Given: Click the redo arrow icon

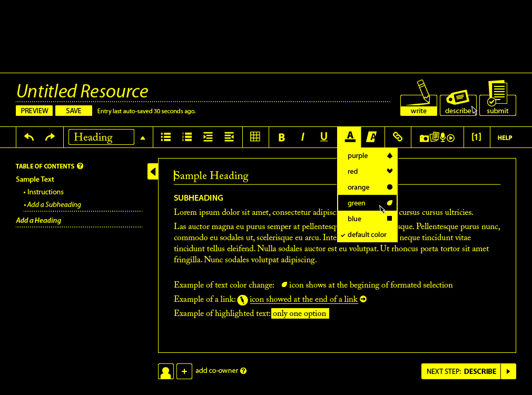Looking at the screenshot, I should point(50,137).
